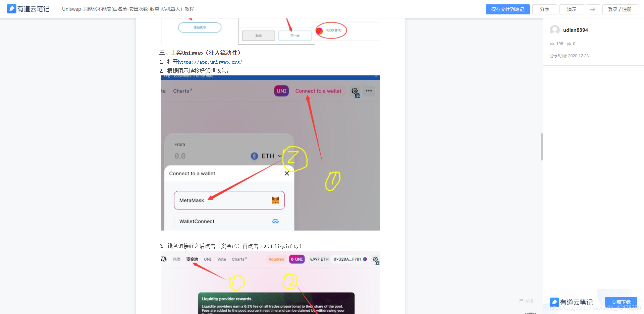Click the WalletConnect blue wave icon
This screenshot has height=314, width=644.
coord(275,221)
